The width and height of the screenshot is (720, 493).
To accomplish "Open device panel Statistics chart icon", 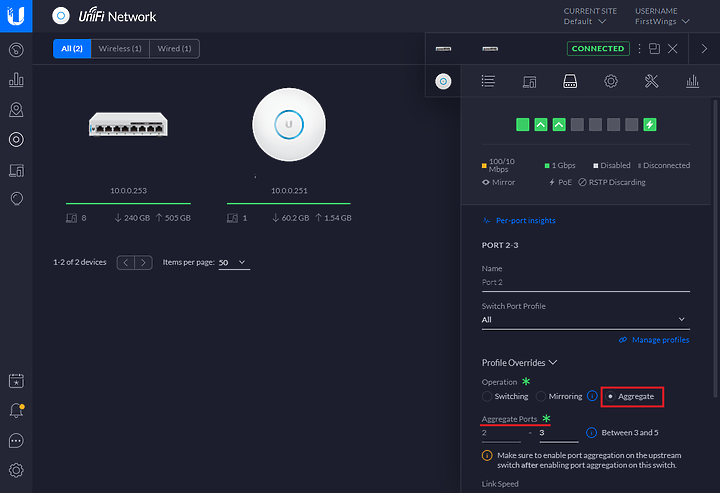I will (x=692, y=82).
